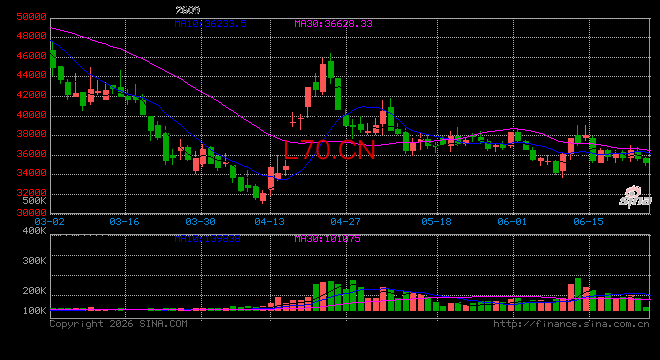
Task: Open the http://finance.sina.com.cn link
Action: [x=571, y=324]
